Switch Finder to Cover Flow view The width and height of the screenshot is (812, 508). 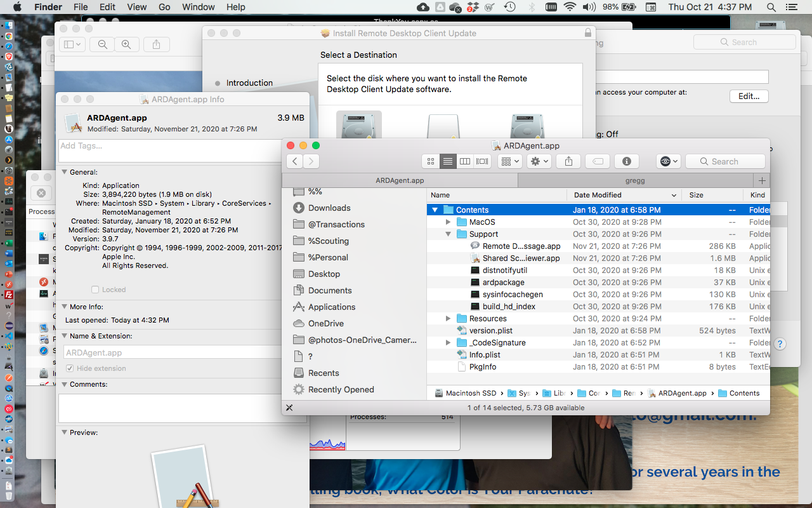pyautogui.click(x=481, y=161)
